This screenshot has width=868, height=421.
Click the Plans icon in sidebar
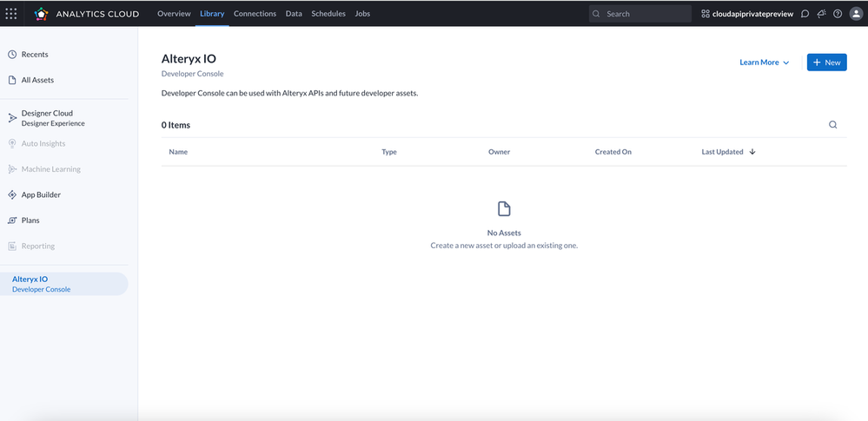click(12, 220)
